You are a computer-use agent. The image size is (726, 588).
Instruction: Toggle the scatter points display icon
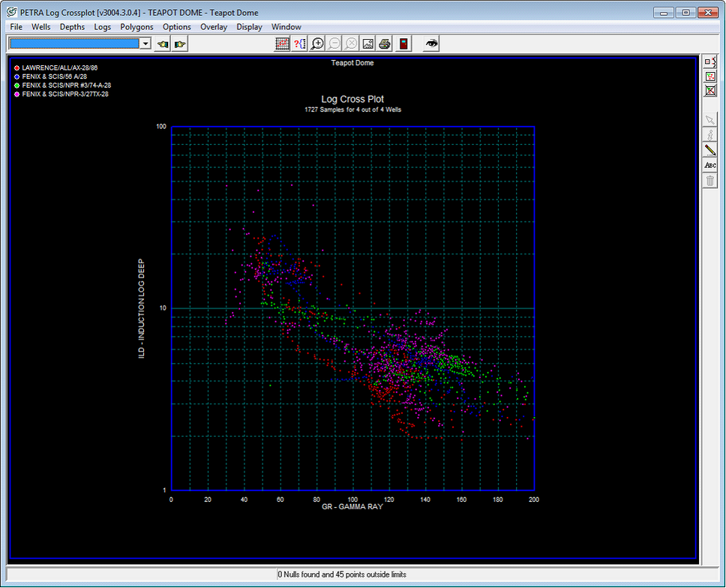pos(710,76)
